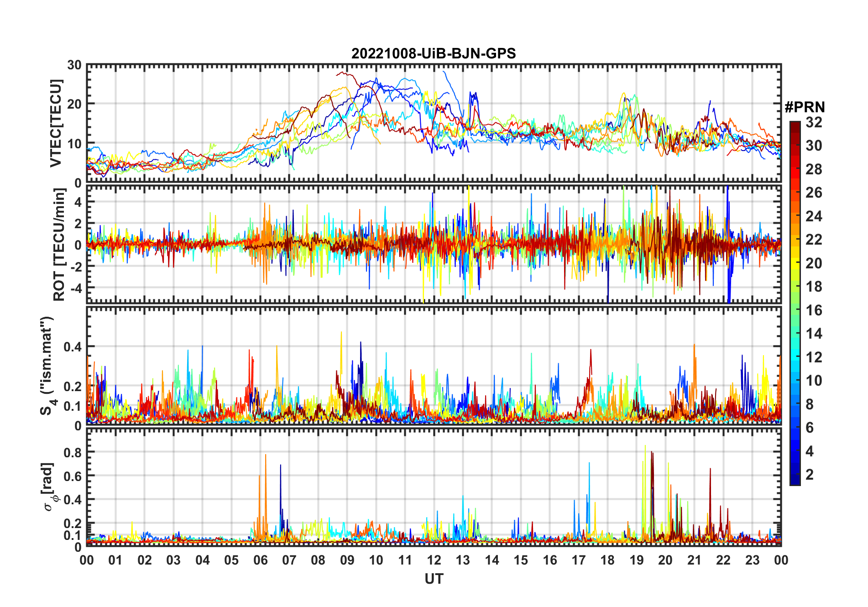
Task: Click colorbar tick label 18
Action: 814,287
